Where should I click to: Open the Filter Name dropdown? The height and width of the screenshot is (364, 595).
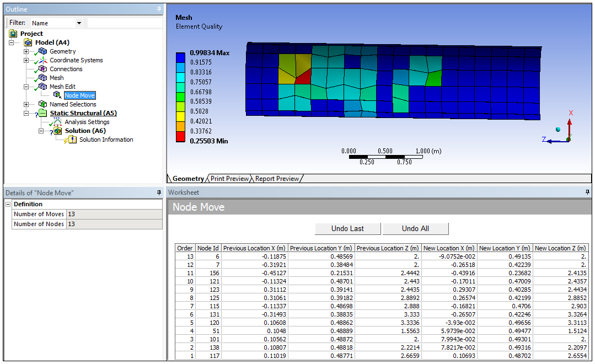click(79, 23)
